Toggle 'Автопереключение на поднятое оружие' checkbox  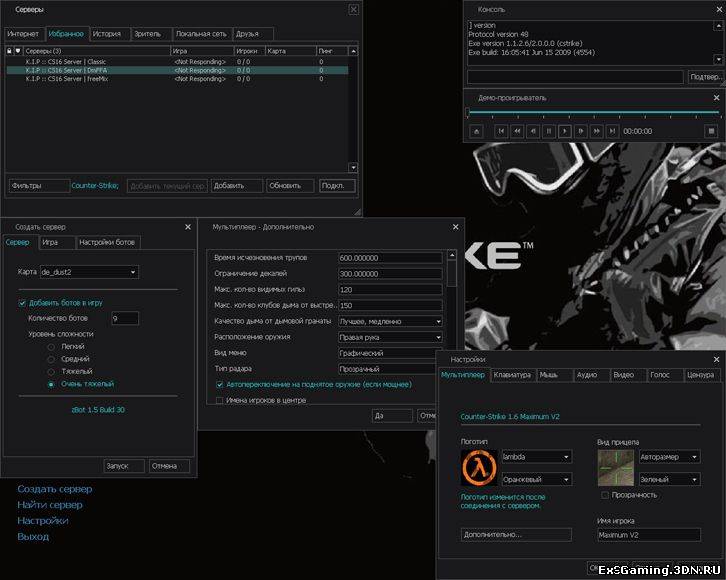coord(220,385)
